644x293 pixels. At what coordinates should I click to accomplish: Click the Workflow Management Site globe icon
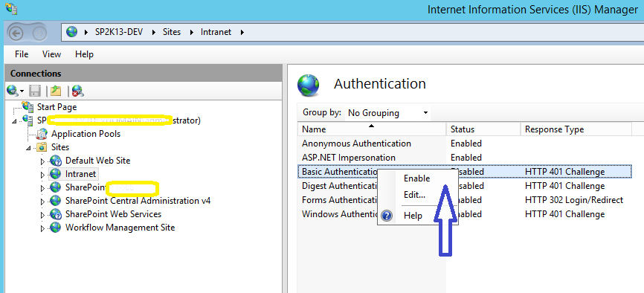[x=56, y=228]
